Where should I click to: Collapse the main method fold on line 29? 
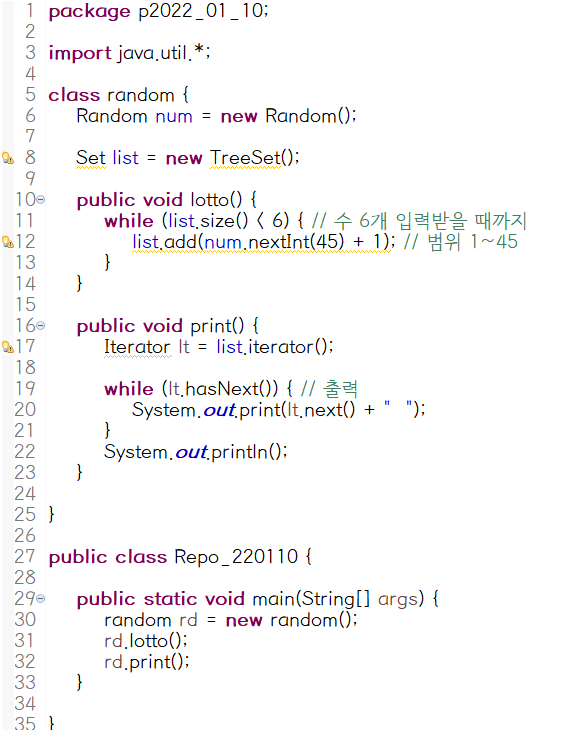[41, 598]
